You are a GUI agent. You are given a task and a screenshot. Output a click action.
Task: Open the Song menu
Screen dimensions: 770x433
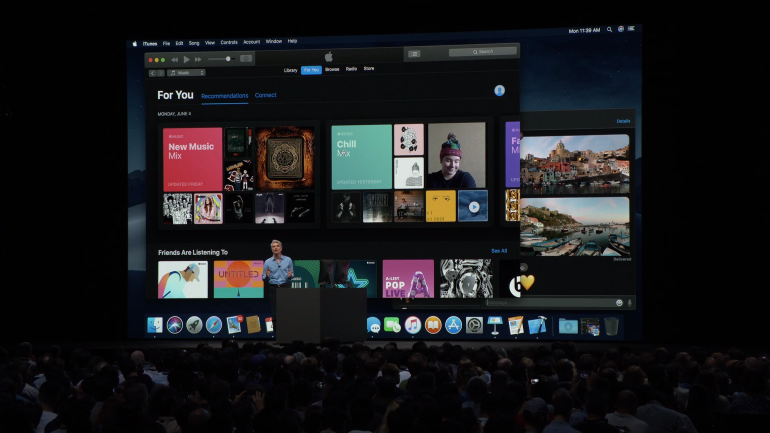pyautogui.click(x=194, y=43)
